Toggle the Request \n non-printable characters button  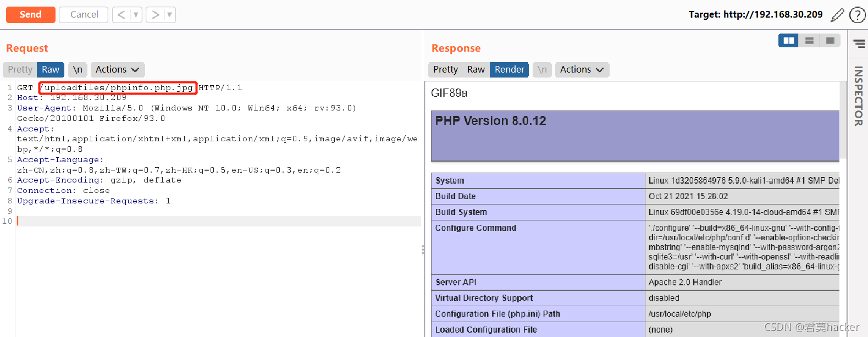[78, 70]
